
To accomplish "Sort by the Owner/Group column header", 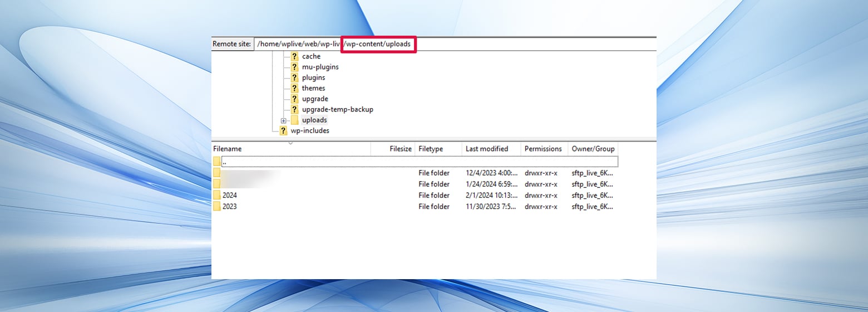I will (x=593, y=149).
